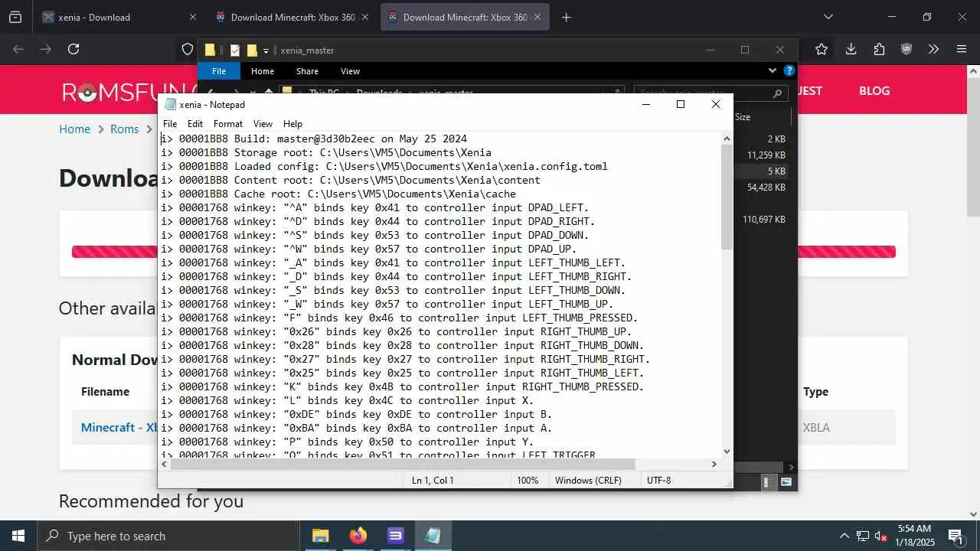Click search magnifier in File Explorer
The height and width of the screenshot is (551, 980).
click(x=777, y=93)
